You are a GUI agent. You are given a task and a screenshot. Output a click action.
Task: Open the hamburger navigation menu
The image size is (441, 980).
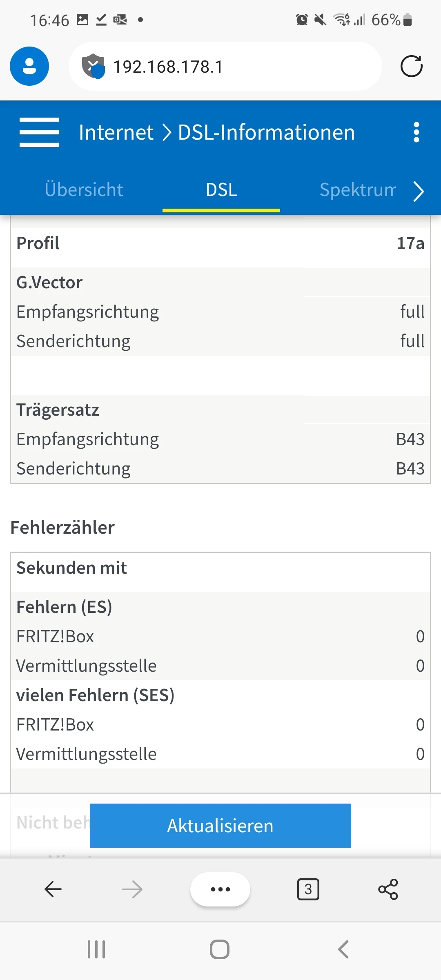click(39, 132)
